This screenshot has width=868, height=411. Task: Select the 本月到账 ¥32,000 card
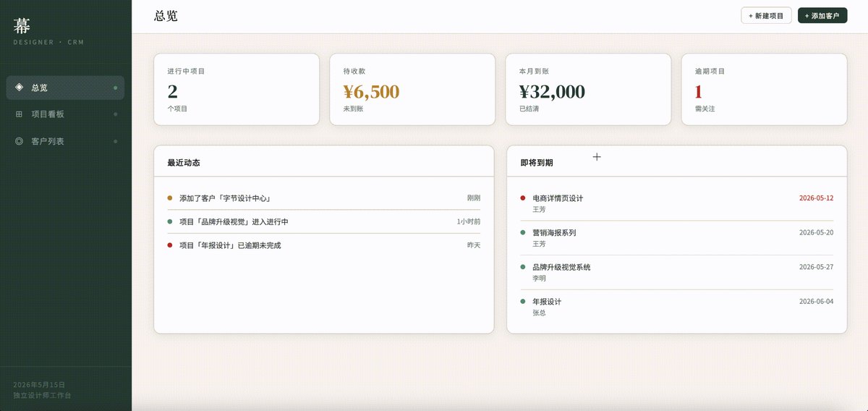click(x=588, y=90)
